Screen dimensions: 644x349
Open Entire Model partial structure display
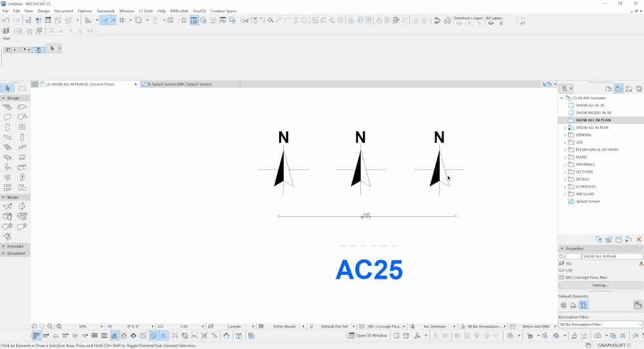[x=284, y=326]
